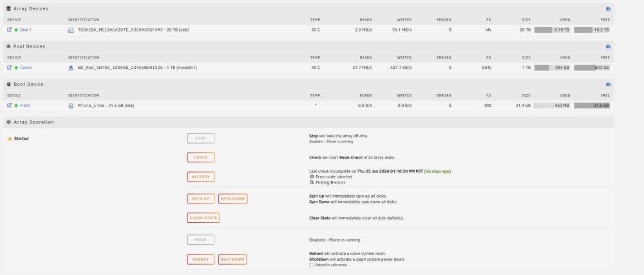Click Disk 1 free bar showing 10.2 TB

(x=592, y=30)
